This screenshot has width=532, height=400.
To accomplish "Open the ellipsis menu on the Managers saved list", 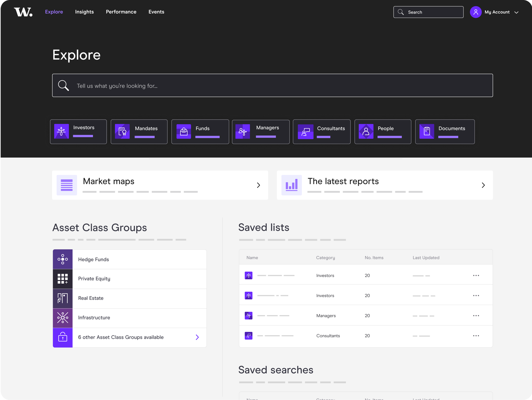I will click(476, 316).
